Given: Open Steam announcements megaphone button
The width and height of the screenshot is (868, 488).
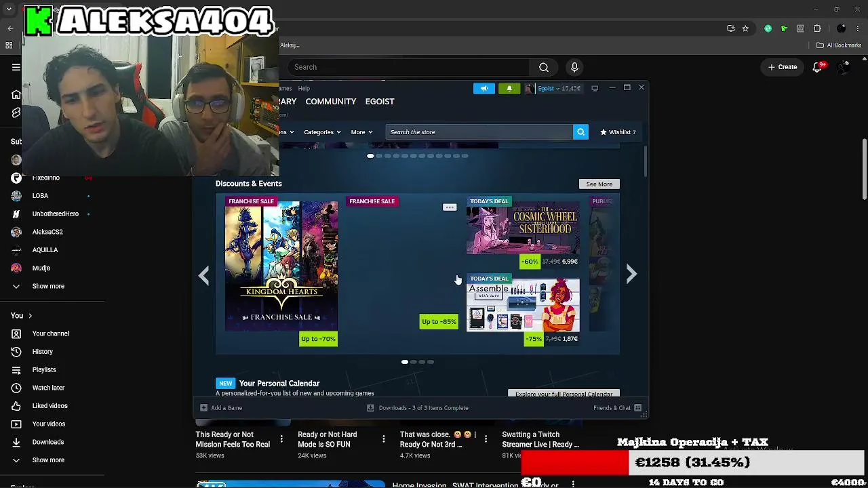Looking at the screenshot, I should pos(484,88).
